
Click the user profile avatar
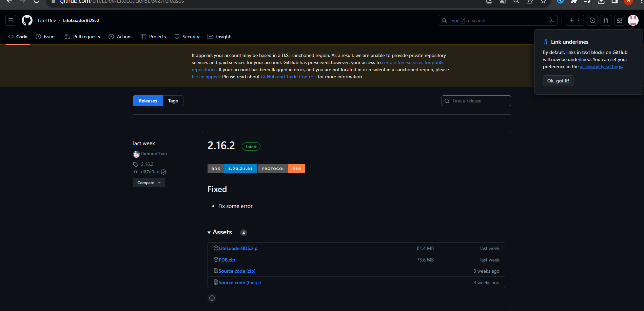633,20
